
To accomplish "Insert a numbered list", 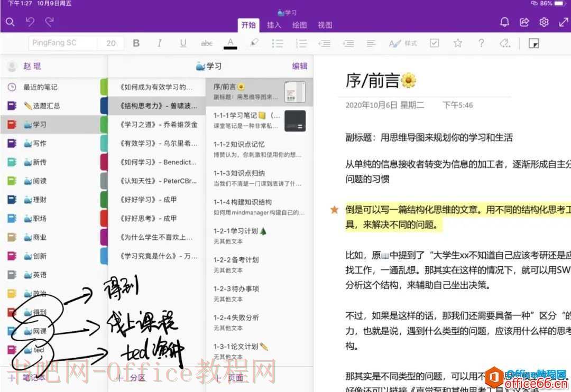I will 301,43.
